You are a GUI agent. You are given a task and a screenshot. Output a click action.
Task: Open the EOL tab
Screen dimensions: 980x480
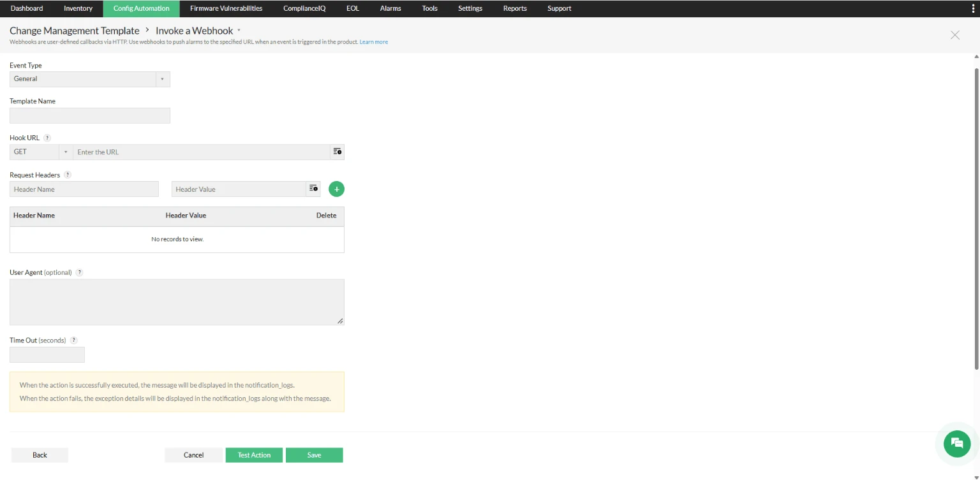tap(353, 8)
